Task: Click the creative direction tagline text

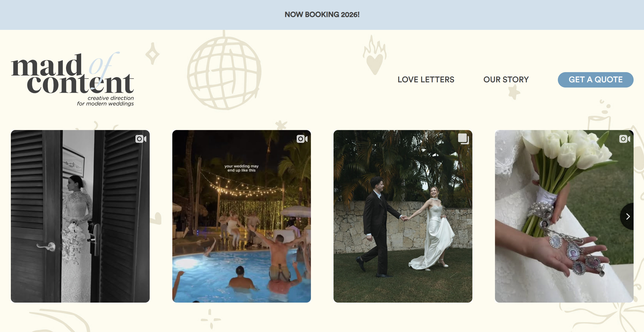Action: pyautogui.click(x=105, y=101)
